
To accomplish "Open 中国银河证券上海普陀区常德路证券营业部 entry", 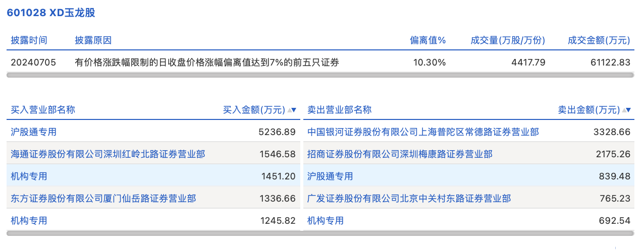I will 423,132.
